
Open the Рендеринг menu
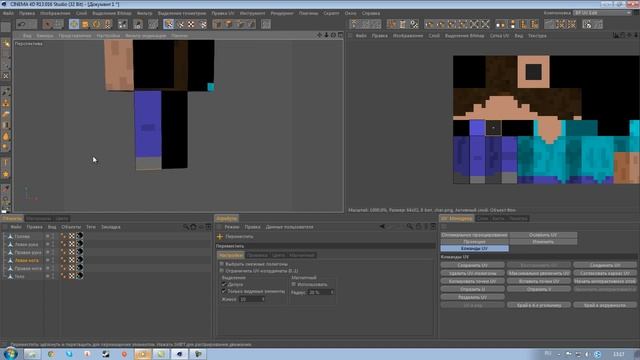click(x=282, y=13)
